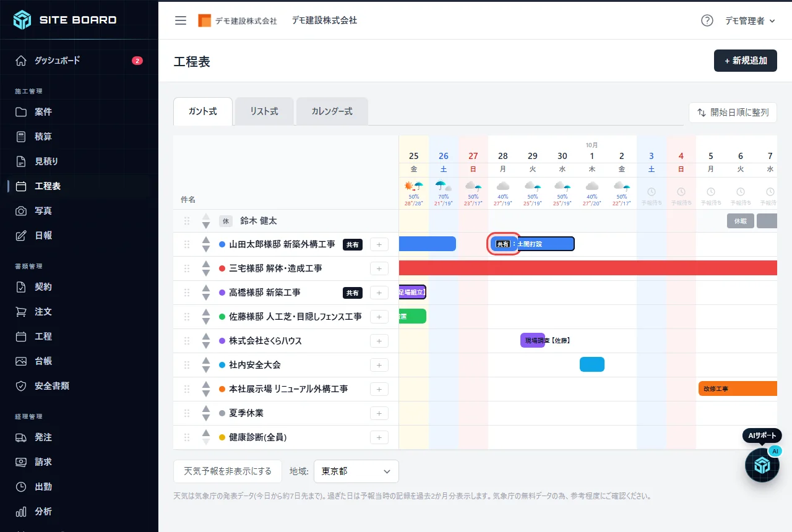This screenshot has height=532, width=792.
Task: Add a task to 山田太郎様邸 新築外構工事 row
Action: pyautogui.click(x=379, y=244)
